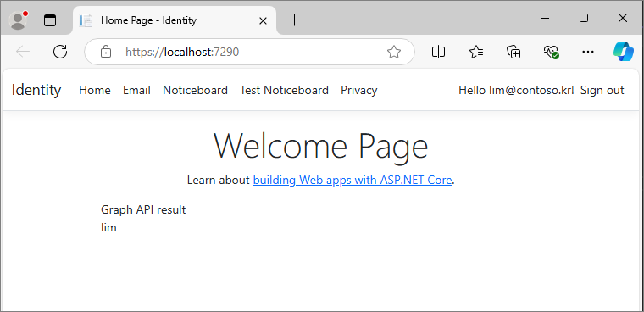Open Browser essentials heart icon
Image resolution: width=644 pixels, height=312 pixels.
tap(551, 52)
